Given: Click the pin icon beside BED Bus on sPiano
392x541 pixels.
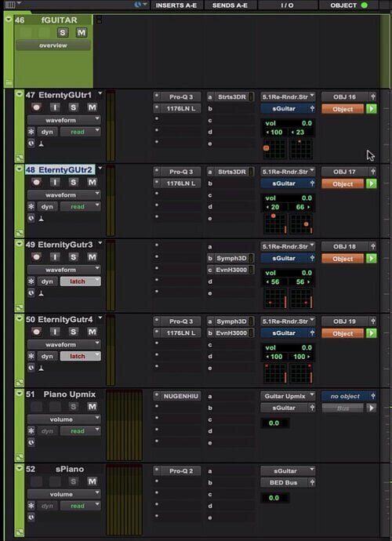Looking at the screenshot, I should (x=312, y=483).
